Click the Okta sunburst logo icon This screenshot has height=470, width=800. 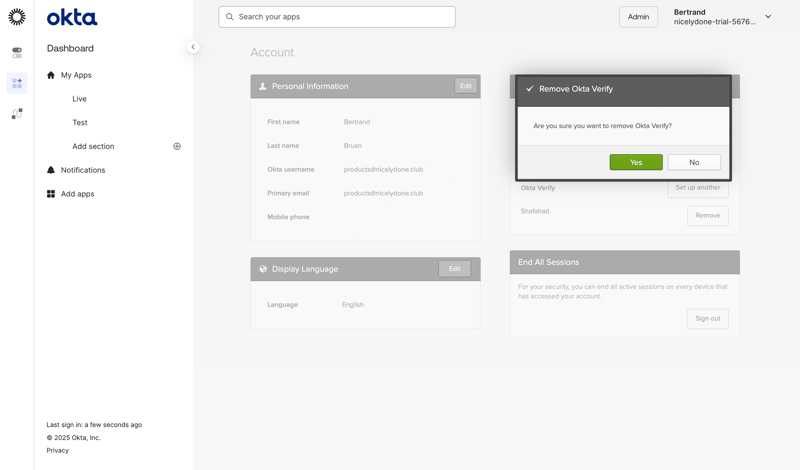[x=17, y=17]
